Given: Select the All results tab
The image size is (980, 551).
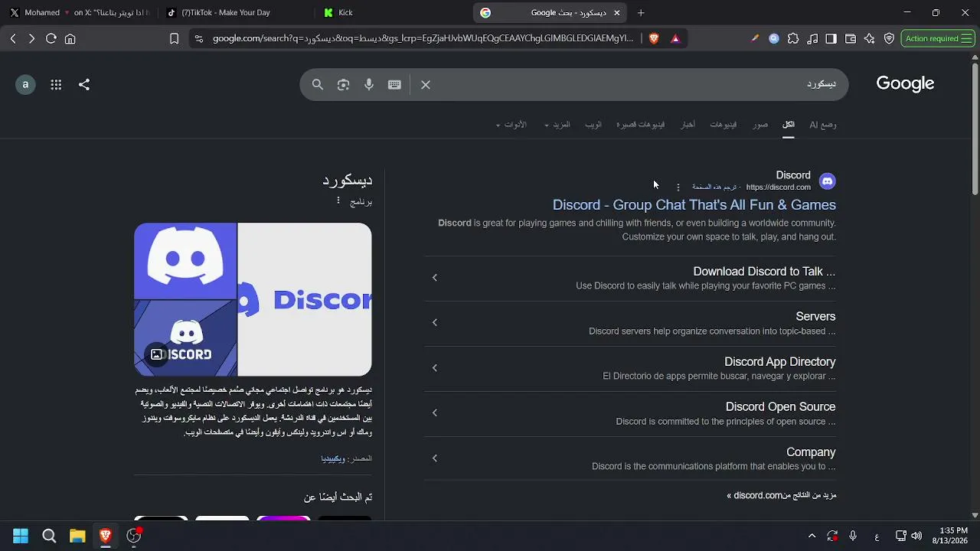Looking at the screenshot, I should pyautogui.click(x=789, y=125).
